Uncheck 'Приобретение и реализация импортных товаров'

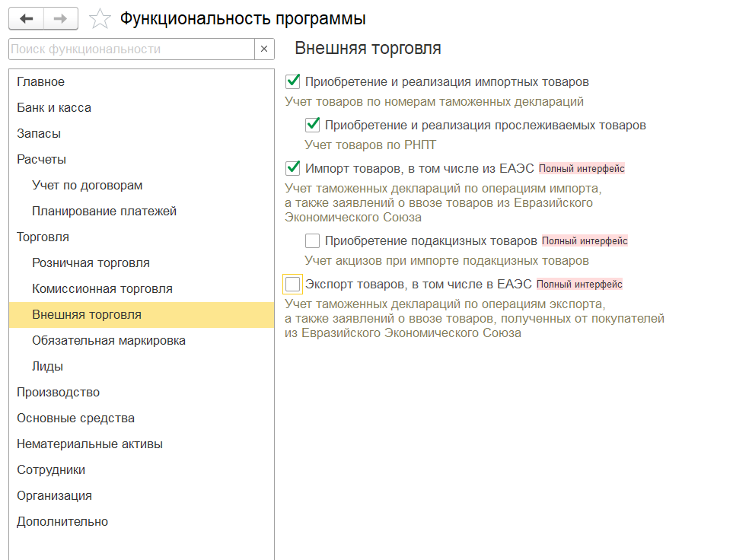pos(292,81)
